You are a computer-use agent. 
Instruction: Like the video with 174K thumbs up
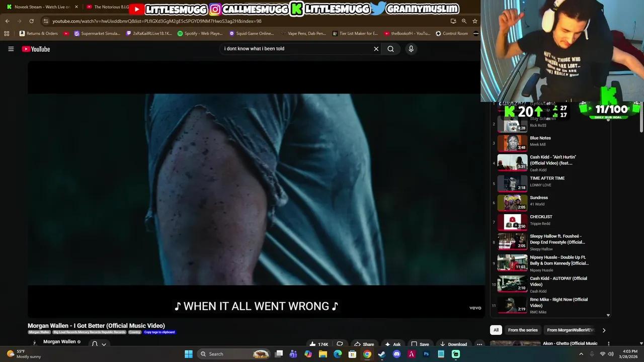coord(319,344)
